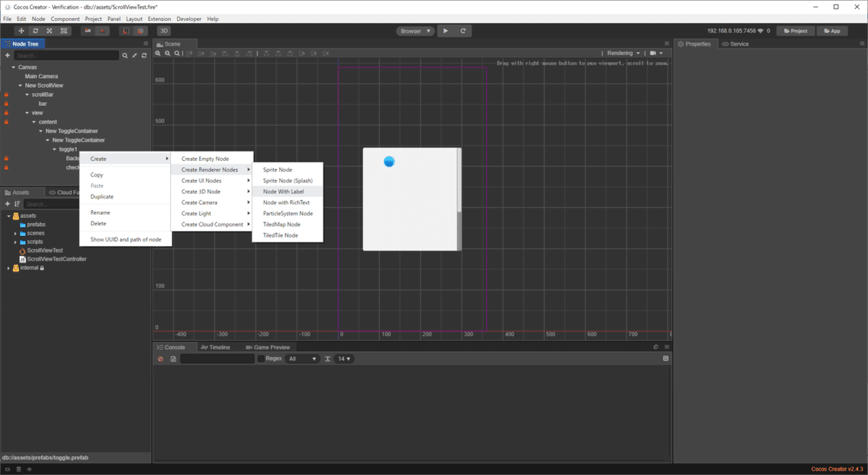Viewport: 868px width, 475px height.
Task: Clear the console with clear icon
Action: pos(161,359)
